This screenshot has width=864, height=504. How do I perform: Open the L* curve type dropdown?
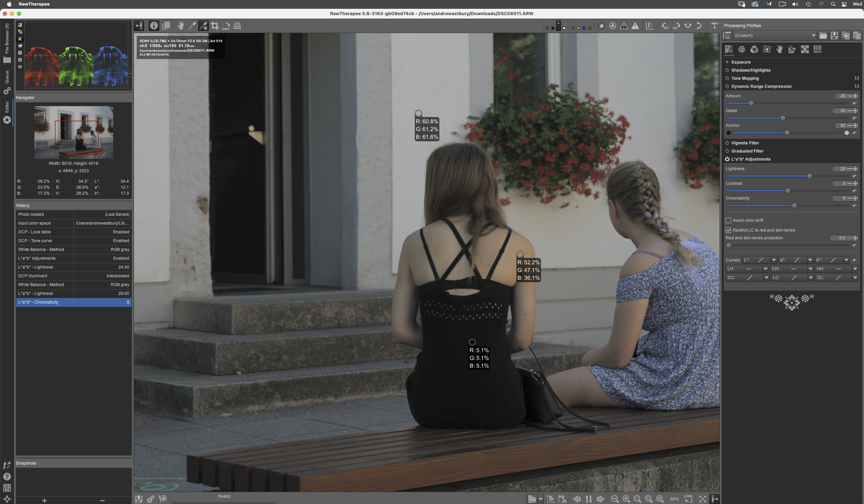pyautogui.click(x=773, y=260)
